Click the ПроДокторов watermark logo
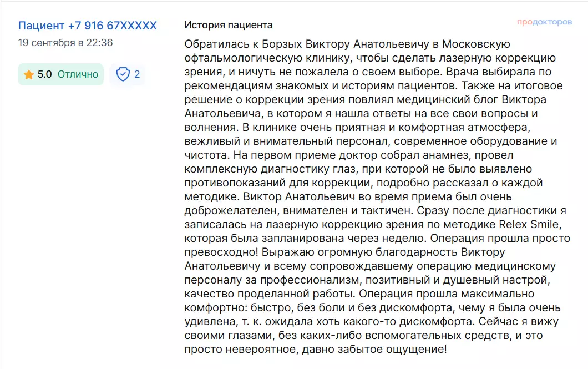This screenshot has height=369, width=588. pyautogui.click(x=544, y=22)
